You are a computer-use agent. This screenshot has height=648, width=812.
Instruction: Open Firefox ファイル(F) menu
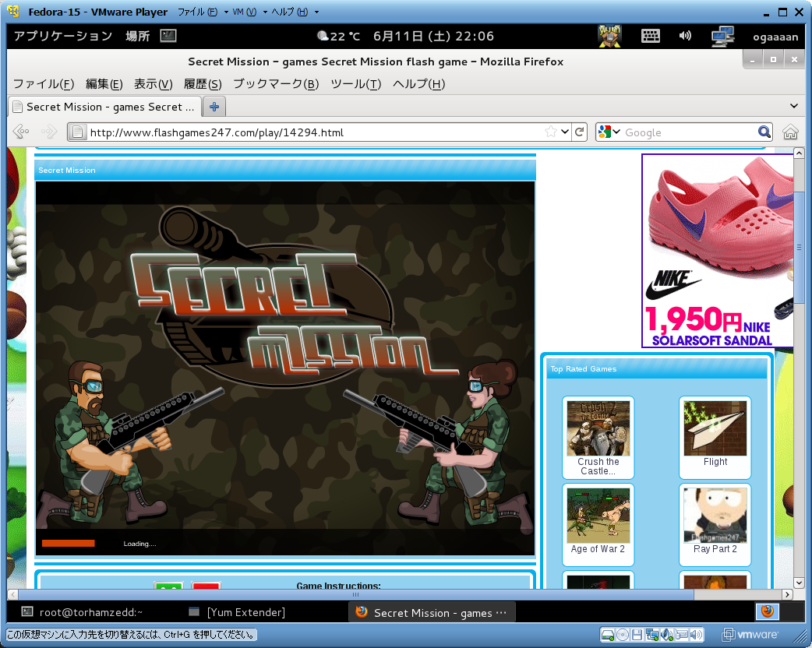(x=44, y=84)
